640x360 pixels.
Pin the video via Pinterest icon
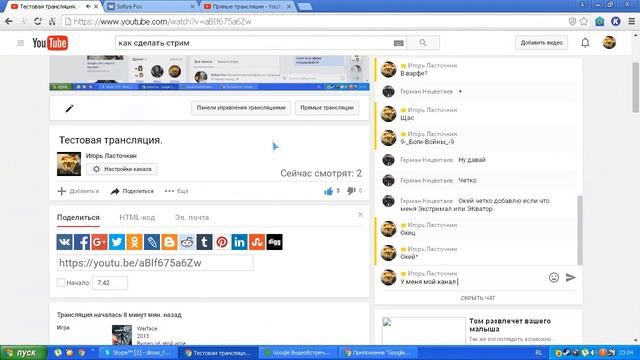222,242
